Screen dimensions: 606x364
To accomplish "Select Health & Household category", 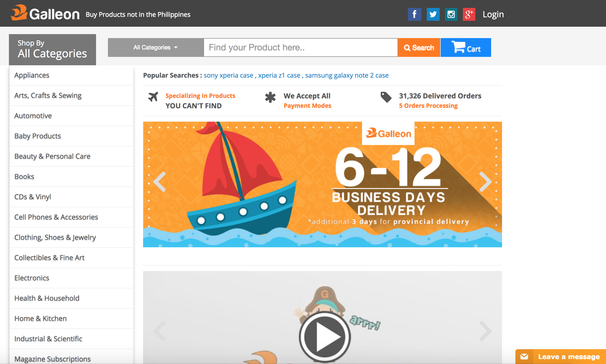I will 71,298.
